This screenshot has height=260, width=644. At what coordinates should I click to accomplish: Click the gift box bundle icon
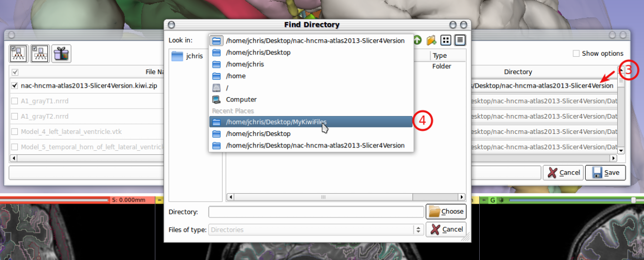(61, 53)
